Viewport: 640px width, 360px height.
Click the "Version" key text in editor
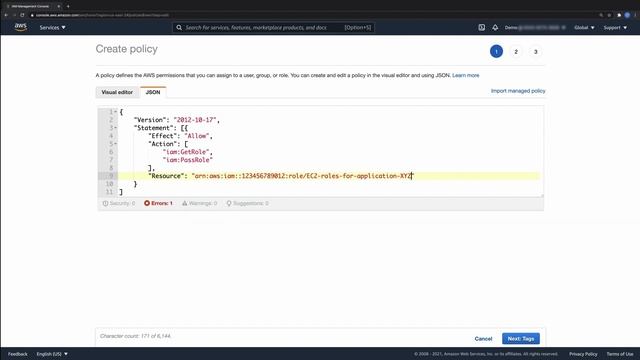pos(150,120)
